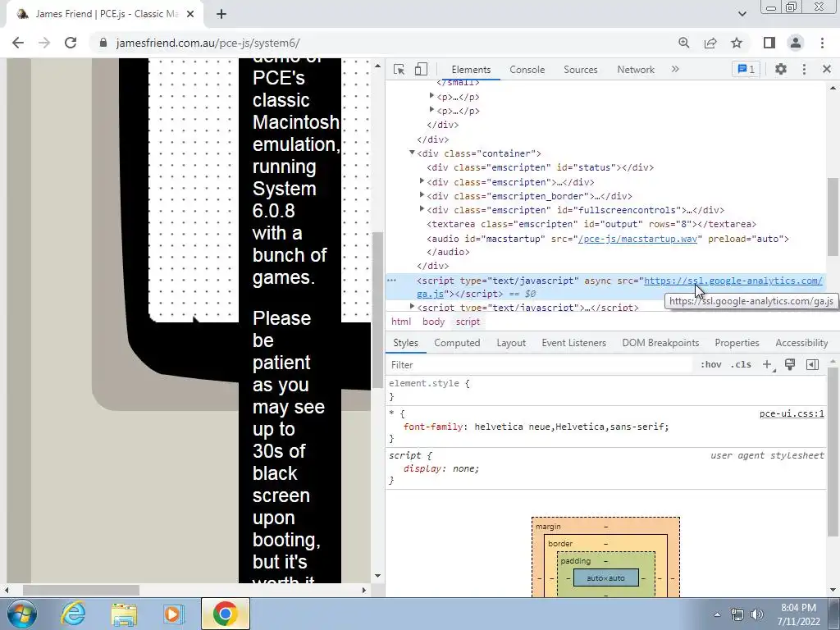
Task: Click the browser's greyed forward arrow
Action: [44, 43]
